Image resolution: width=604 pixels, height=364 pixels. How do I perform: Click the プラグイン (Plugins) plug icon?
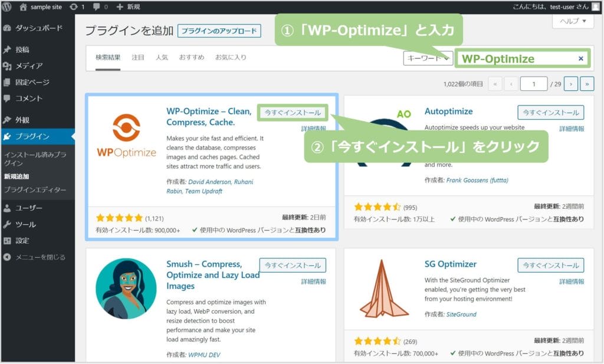(x=8, y=137)
